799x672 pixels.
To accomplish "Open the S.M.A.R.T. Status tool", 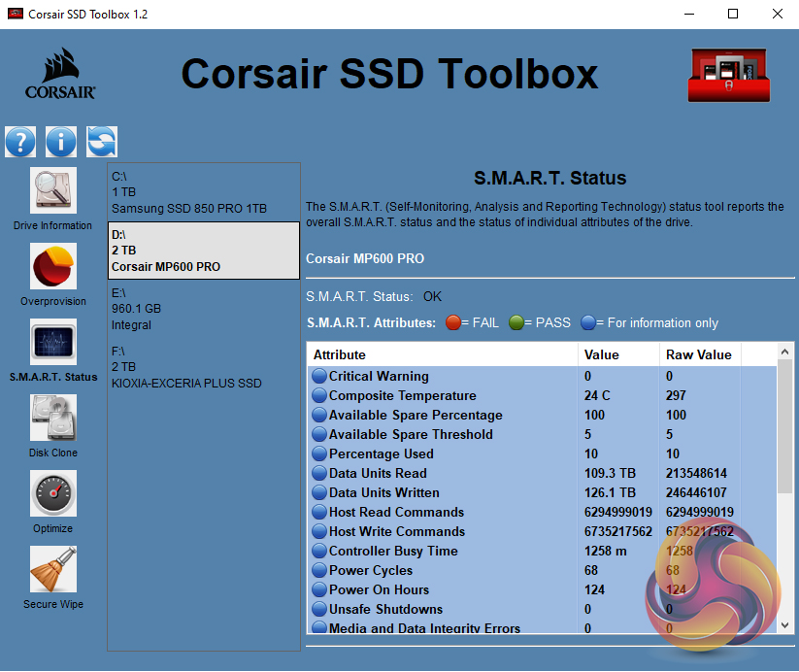I will tap(52, 342).
